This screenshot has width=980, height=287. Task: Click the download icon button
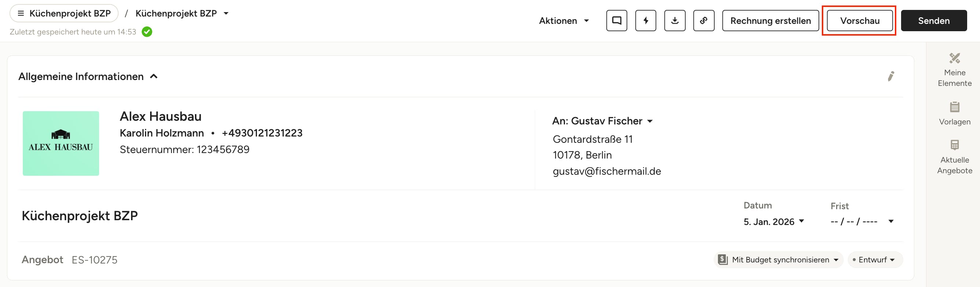coord(675,21)
